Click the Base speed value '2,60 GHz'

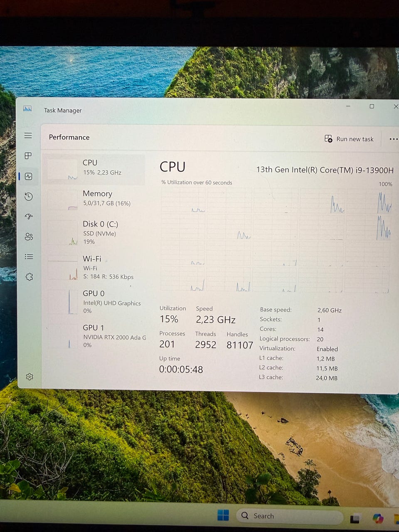click(x=330, y=310)
